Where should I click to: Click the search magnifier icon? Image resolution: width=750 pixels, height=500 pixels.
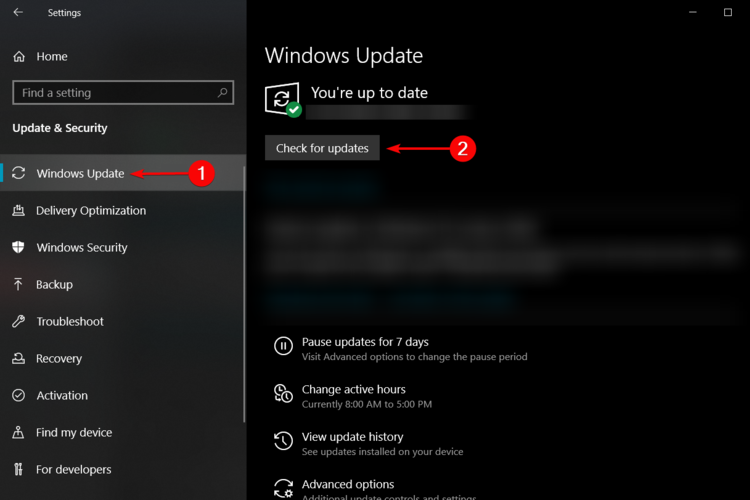point(222,92)
